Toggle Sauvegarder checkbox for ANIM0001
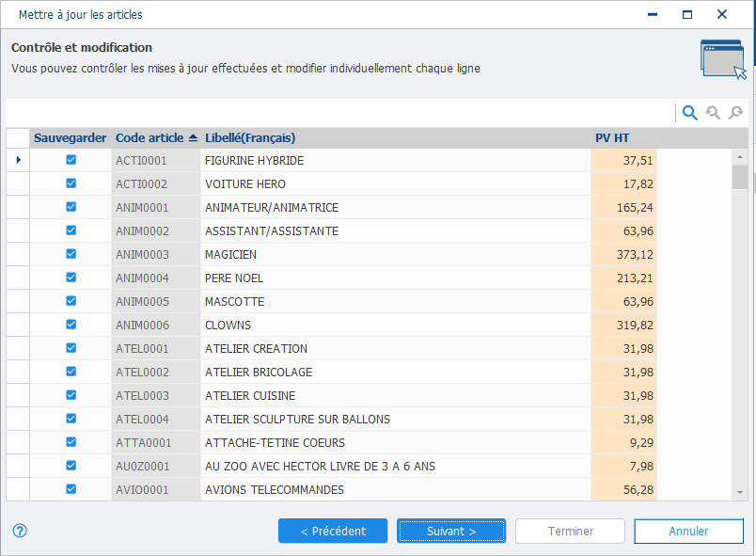 [x=71, y=207]
